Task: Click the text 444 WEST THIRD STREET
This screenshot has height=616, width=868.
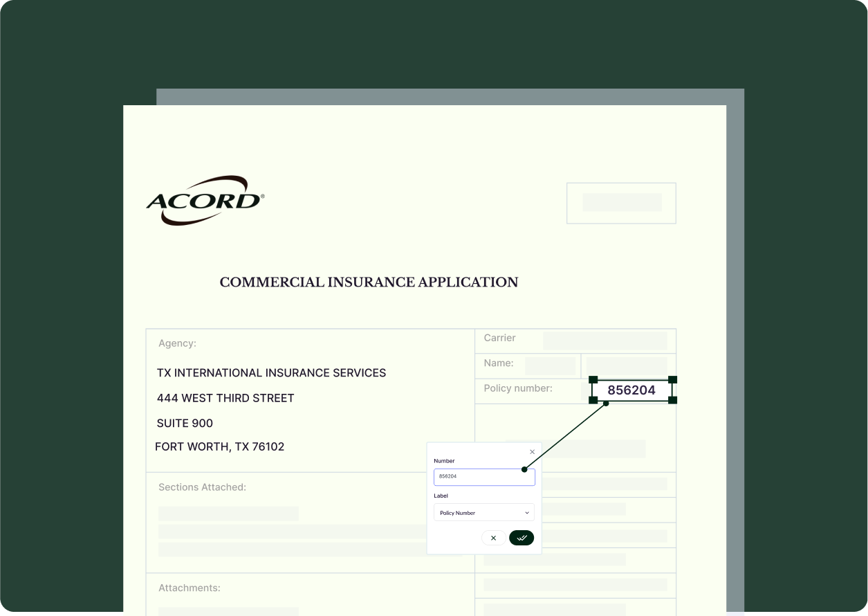Action: (x=225, y=398)
